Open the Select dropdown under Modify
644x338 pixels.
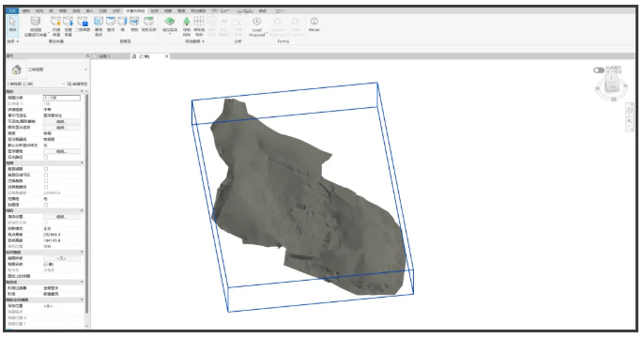pos(13,41)
